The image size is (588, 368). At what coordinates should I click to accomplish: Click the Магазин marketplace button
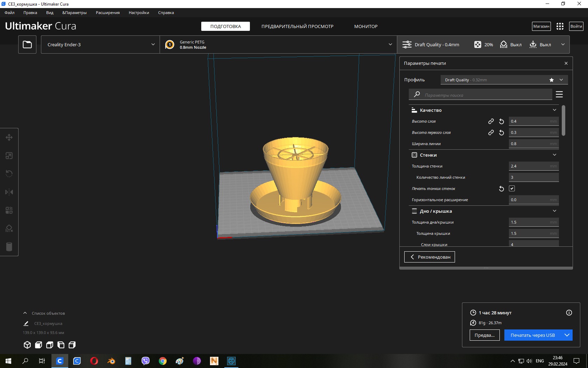541,26
